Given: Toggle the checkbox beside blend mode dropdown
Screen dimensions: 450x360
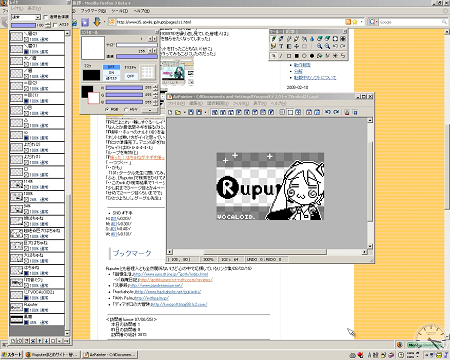Looking at the screenshot, I should [x=46, y=17].
